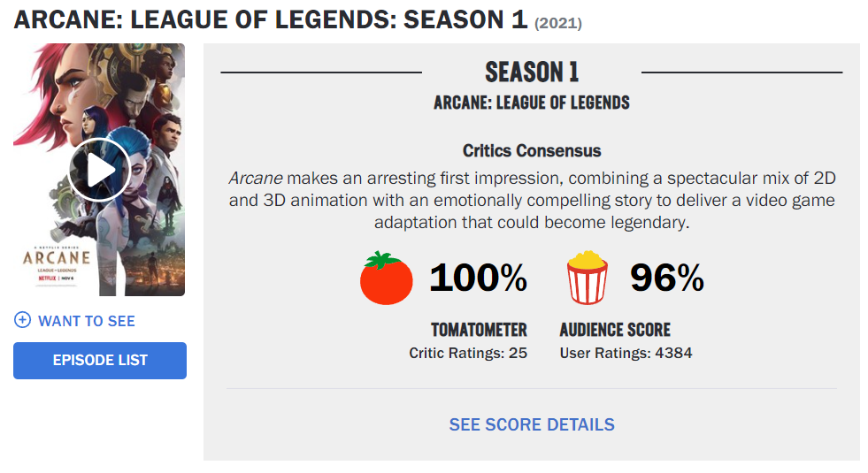Viewport: 868px width, 473px height.
Task: Click the Arcane: League of Legends subtitle
Action: (532, 103)
